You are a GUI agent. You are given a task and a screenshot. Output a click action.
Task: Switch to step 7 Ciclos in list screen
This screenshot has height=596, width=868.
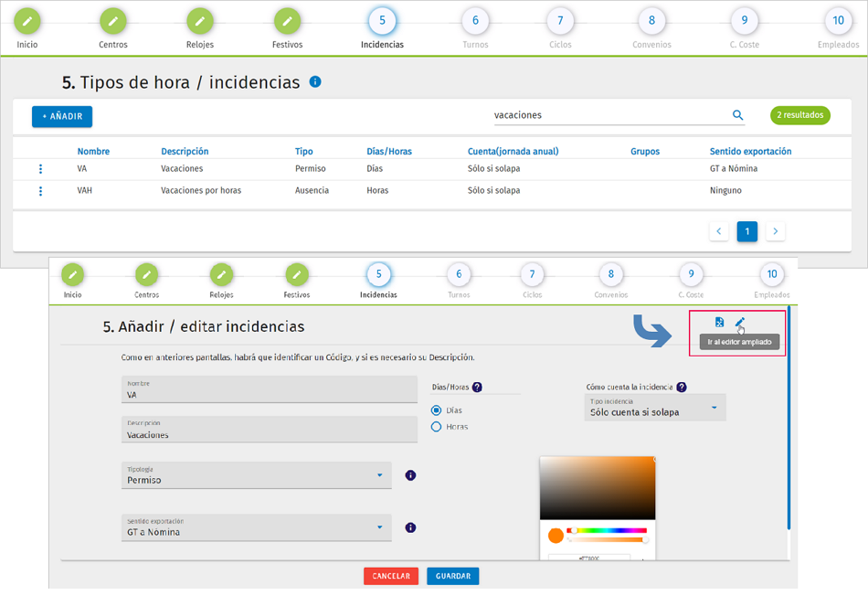click(x=560, y=21)
